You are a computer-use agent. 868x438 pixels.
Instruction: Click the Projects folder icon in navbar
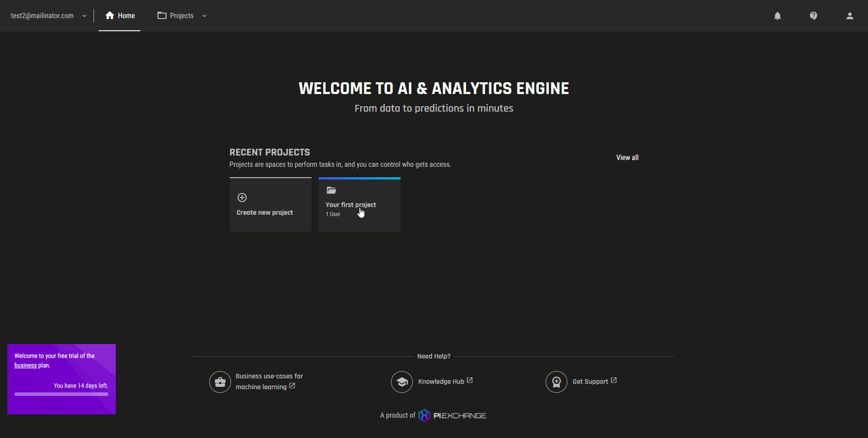162,15
